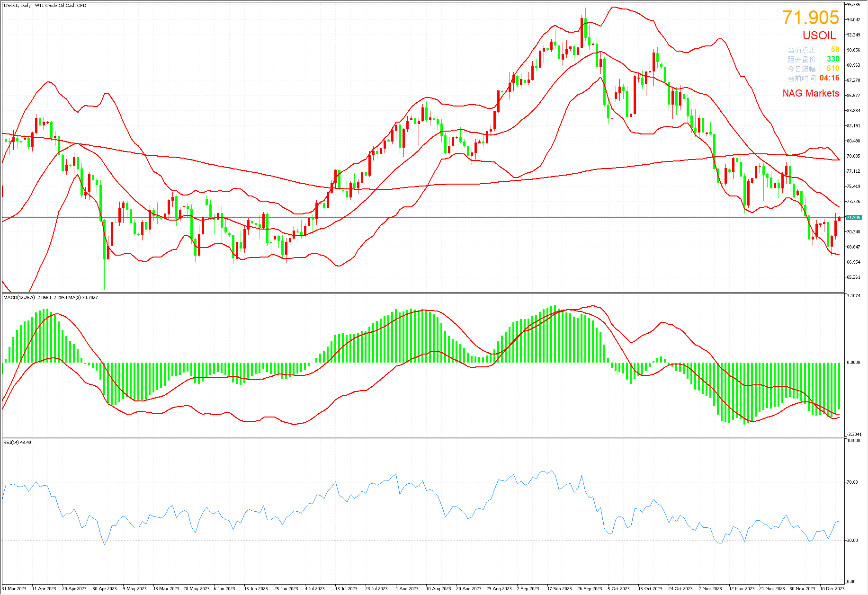Viewport: 868px width, 595px height.
Task: Click the 95.735 price axis label
Action: [853, 5]
